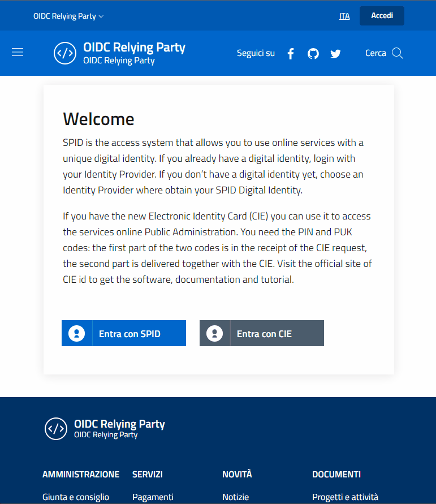This screenshot has width=436, height=504.
Task: Click the user avatar icon on CIE button
Action: (x=215, y=333)
